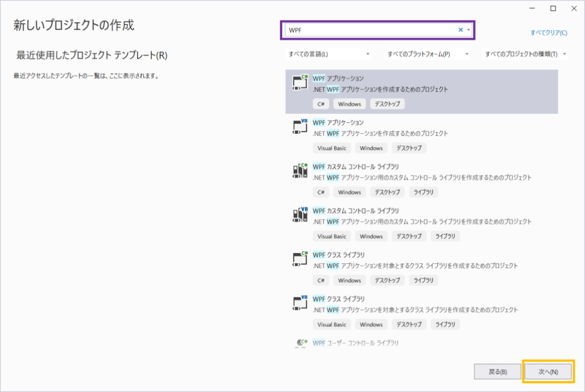This screenshot has width=585, height=392.
Task: Select the C# WPF クラス ライブラリ title
Action: coord(339,255)
